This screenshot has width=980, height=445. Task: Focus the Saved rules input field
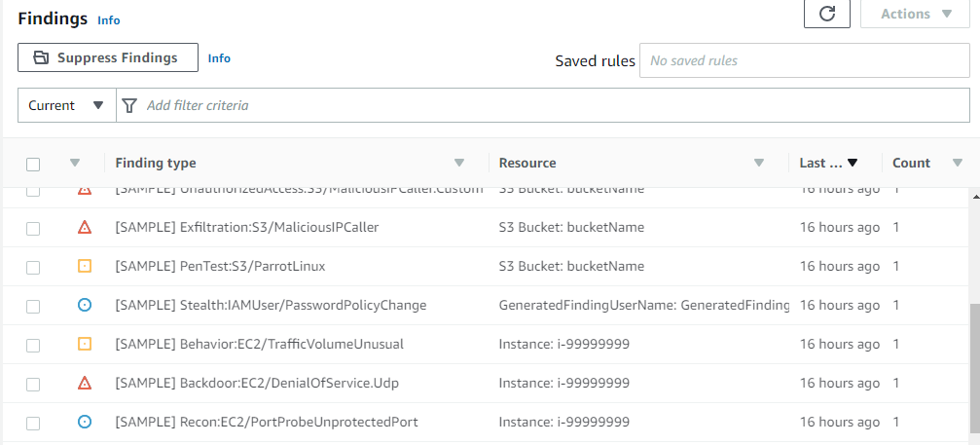pyautogui.click(x=804, y=60)
